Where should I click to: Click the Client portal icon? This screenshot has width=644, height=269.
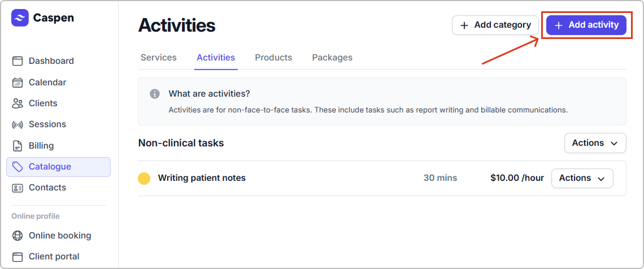[x=18, y=257]
